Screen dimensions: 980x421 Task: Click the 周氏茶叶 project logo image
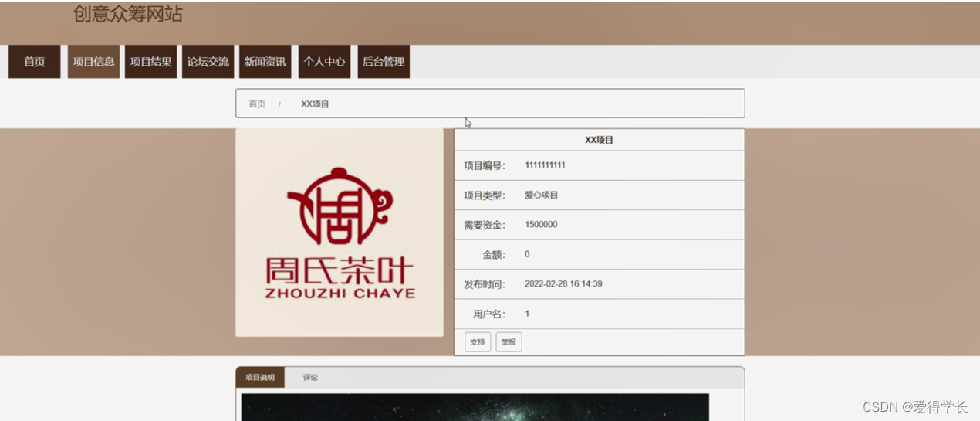pos(340,233)
